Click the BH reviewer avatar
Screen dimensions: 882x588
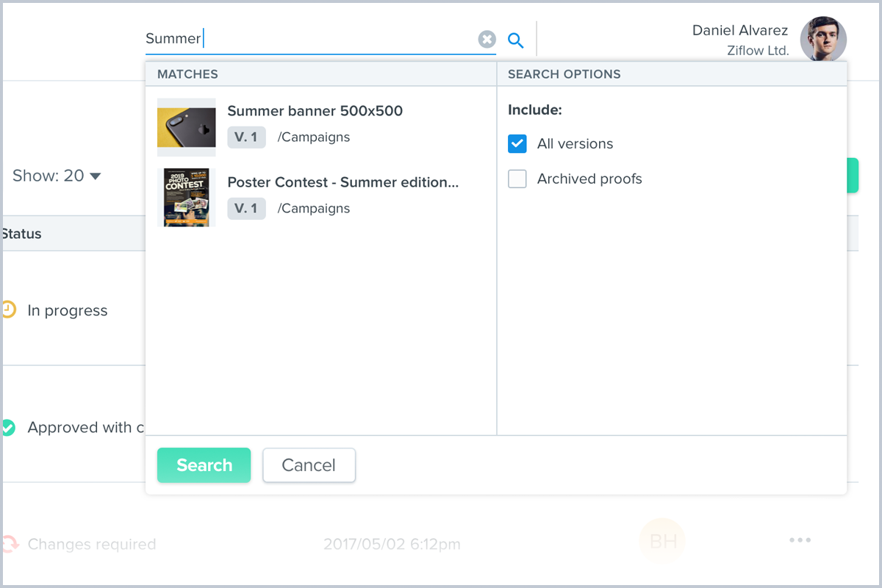(x=662, y=542)
